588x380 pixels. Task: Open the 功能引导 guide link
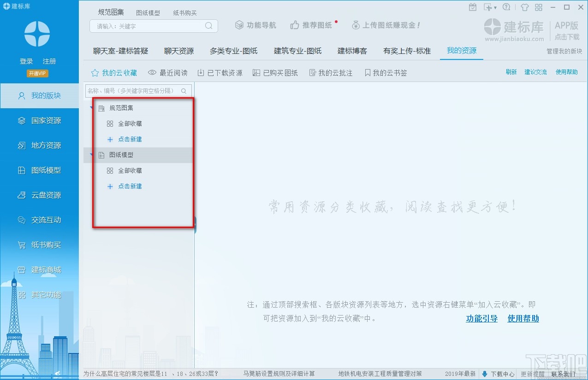coord(481,318)
